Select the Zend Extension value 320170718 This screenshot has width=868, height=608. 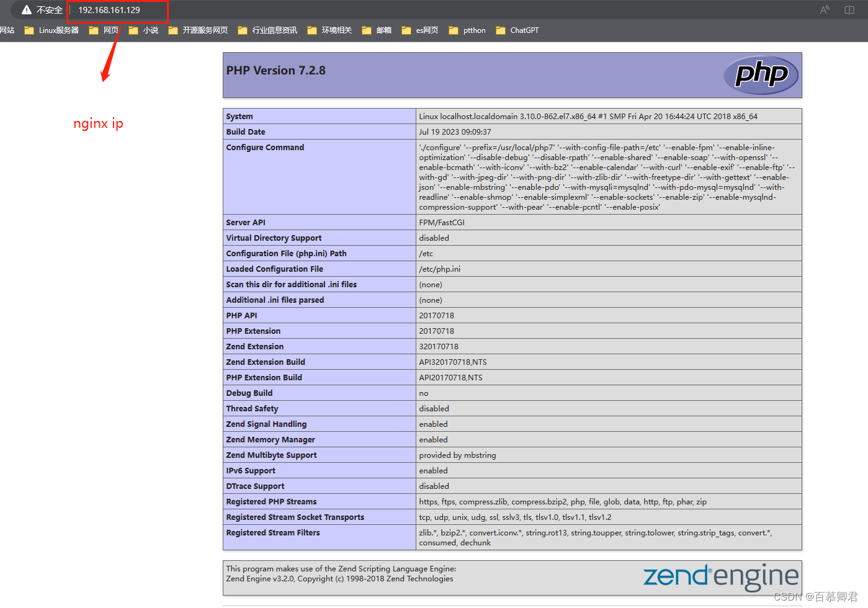(x=439, y=347)
